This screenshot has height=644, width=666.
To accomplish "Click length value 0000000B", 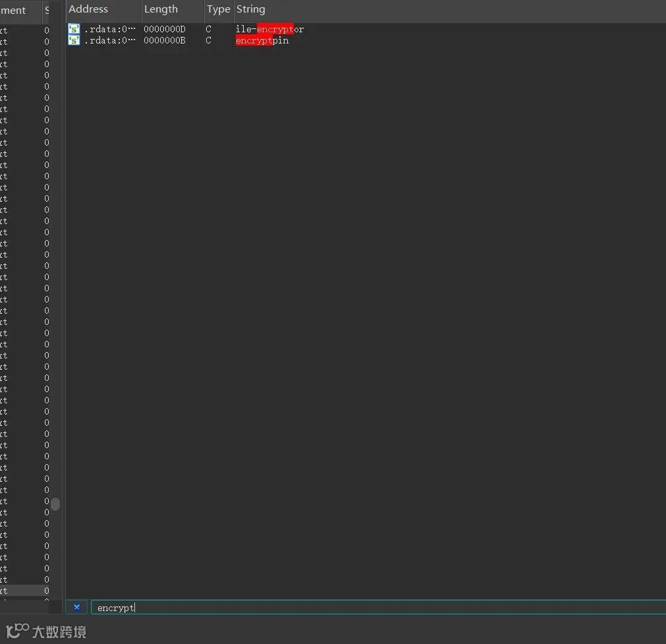I will pos(165,41).
